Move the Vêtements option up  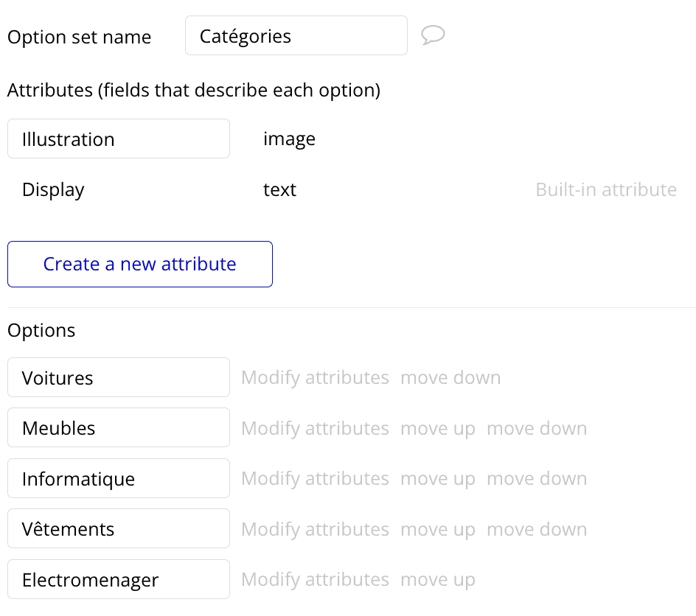438,528
